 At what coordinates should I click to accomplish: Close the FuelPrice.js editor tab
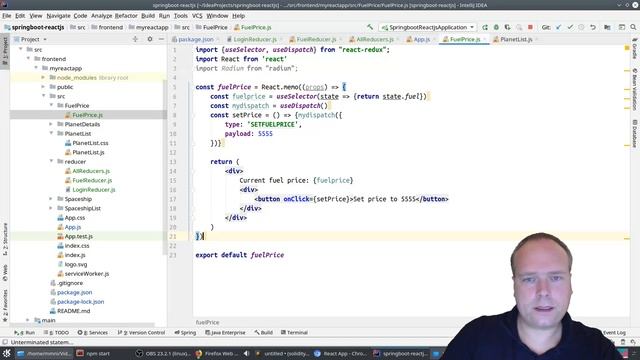coord(485,39)
